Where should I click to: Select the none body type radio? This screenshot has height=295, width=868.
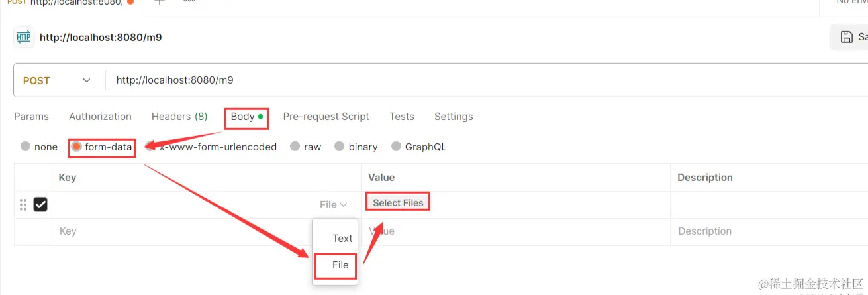[26, 147]
